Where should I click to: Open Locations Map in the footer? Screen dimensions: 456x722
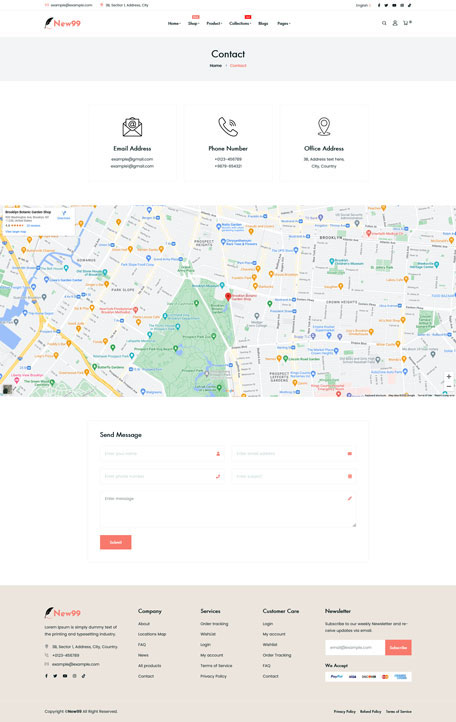pos(152,634)
